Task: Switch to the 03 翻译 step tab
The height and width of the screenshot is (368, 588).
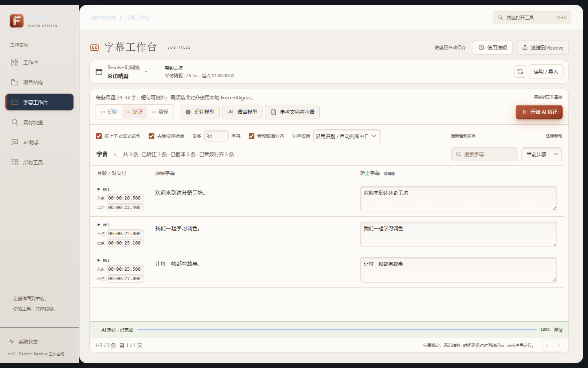Action: tap(160, 112)
